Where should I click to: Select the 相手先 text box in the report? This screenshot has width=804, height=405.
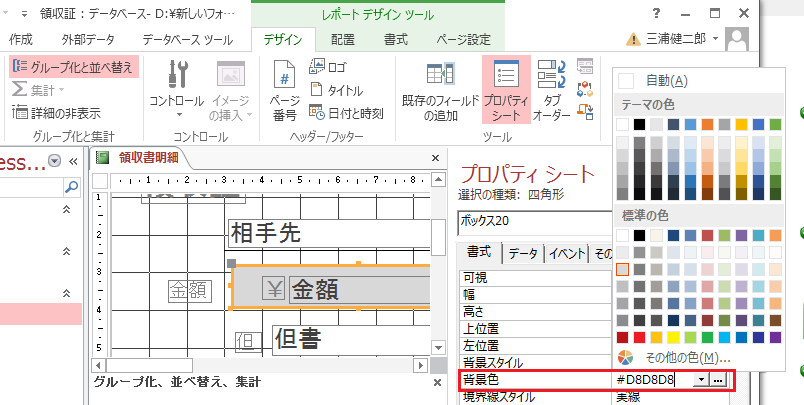pos(330,234)
